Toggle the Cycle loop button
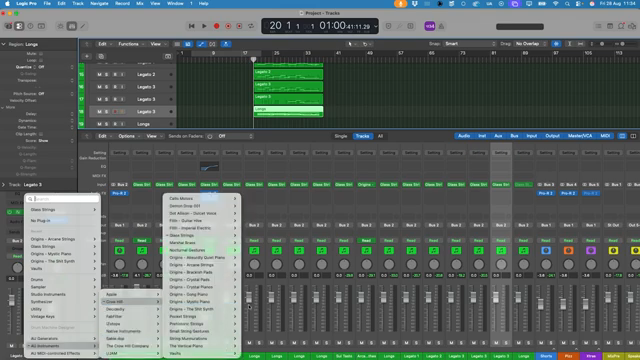Viewport: 640px width, 360px height. (251, 26)
